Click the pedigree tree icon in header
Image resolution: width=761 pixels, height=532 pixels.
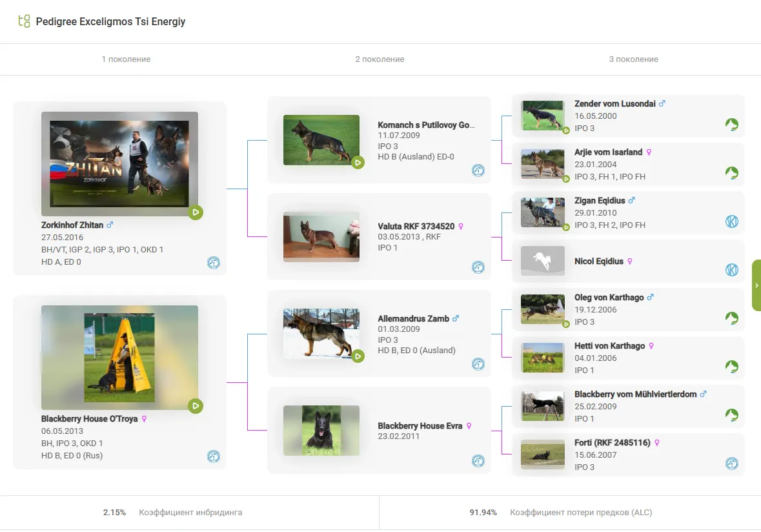tap(24, 21)
